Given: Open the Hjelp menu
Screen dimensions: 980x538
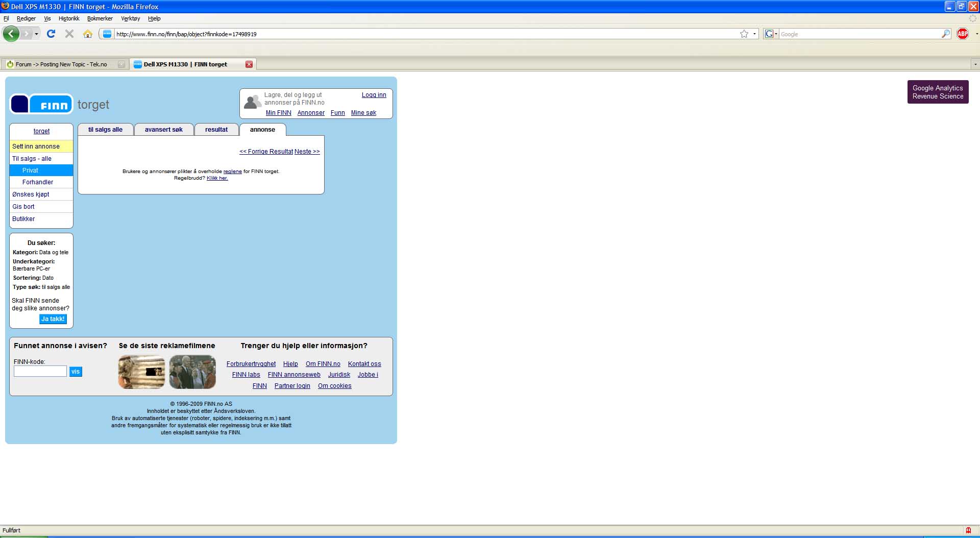Looking at the screenshot, I should point(154,18).
